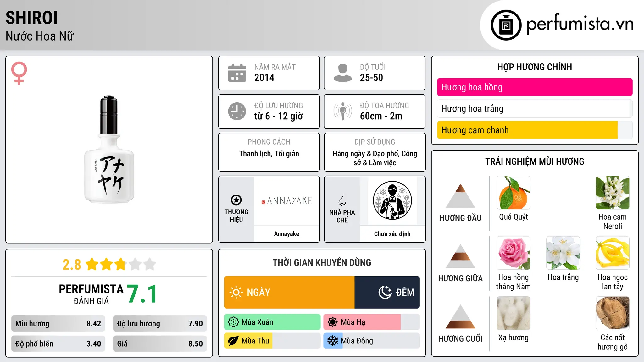The image size is (644, 362).
Task: Click the Độ lưu hương 7.90 score row
Action: coord(160,324)
